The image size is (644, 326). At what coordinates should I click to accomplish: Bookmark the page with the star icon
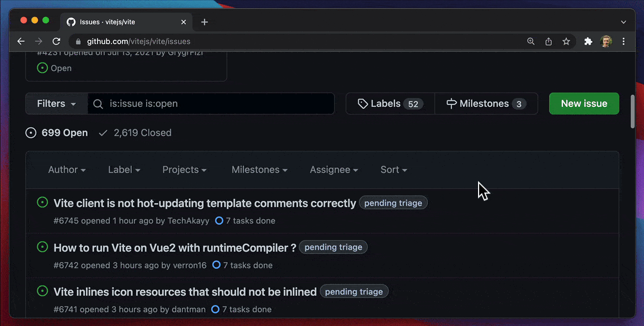coord(566,41)
